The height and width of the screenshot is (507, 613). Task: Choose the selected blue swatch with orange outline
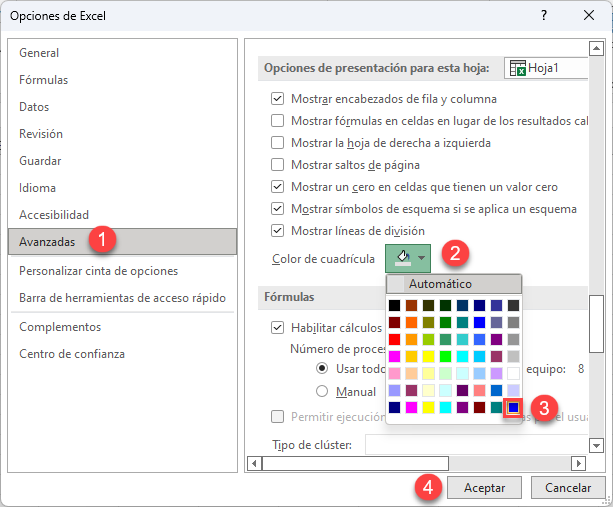pyautogui.click(x=513, y=408)
